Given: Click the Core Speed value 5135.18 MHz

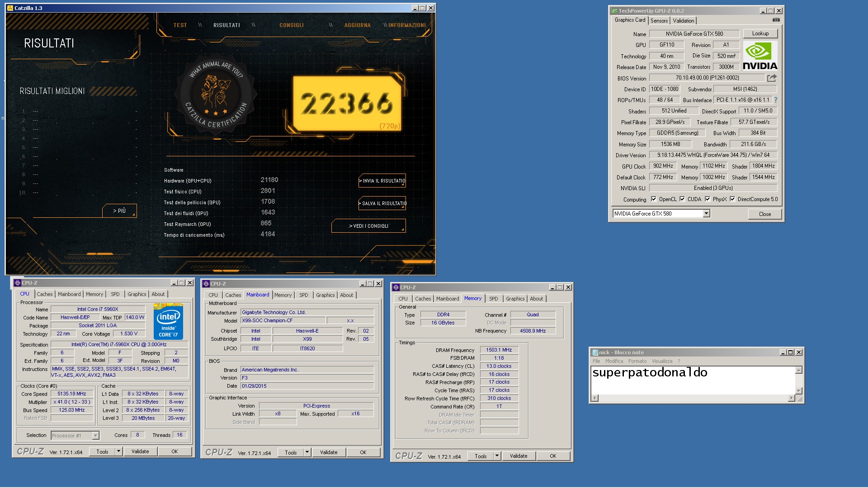Looking at the screenshot, I should coord(72,394).
